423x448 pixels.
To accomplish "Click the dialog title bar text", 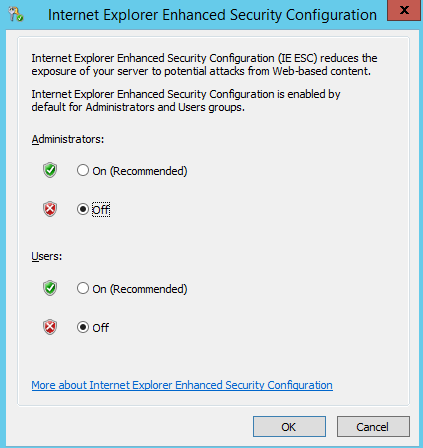I will pos(212,15).
